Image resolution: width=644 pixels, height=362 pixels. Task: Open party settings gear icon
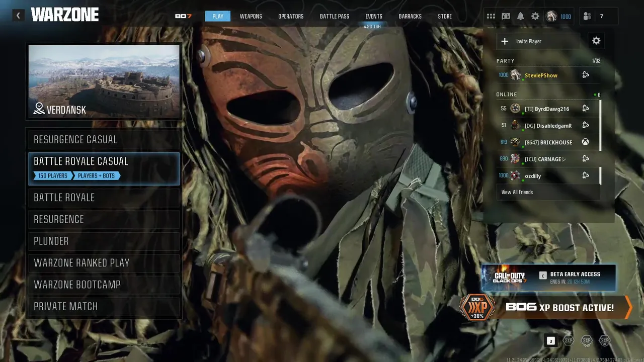point(596,41)
